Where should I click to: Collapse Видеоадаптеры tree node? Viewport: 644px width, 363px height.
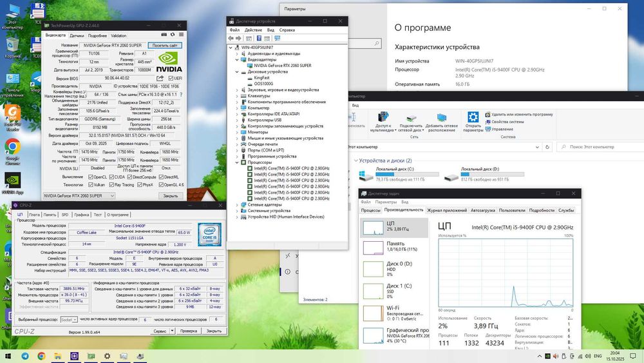pyautogui.click(x=237, y=59)
